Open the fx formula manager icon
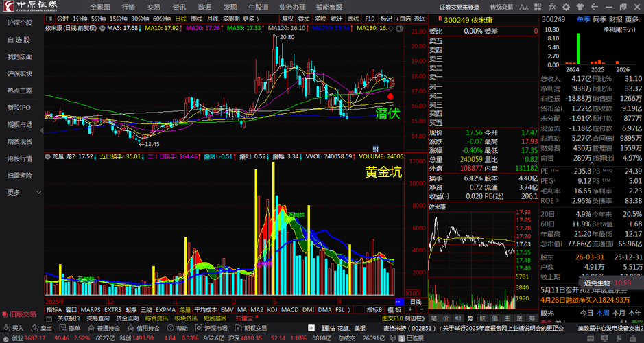The image size is (644, 343). (x=552, y=7)
